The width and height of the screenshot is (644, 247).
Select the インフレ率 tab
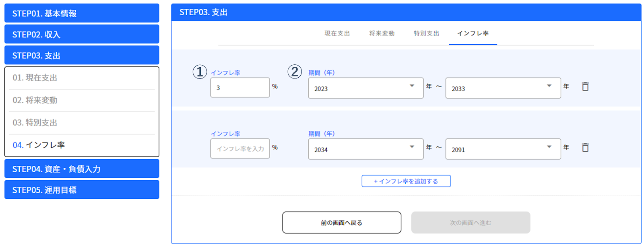(473, 33)
